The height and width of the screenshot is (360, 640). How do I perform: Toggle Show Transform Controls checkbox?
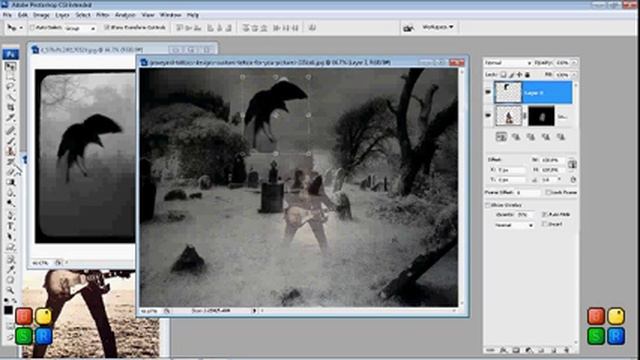(107, 28)
